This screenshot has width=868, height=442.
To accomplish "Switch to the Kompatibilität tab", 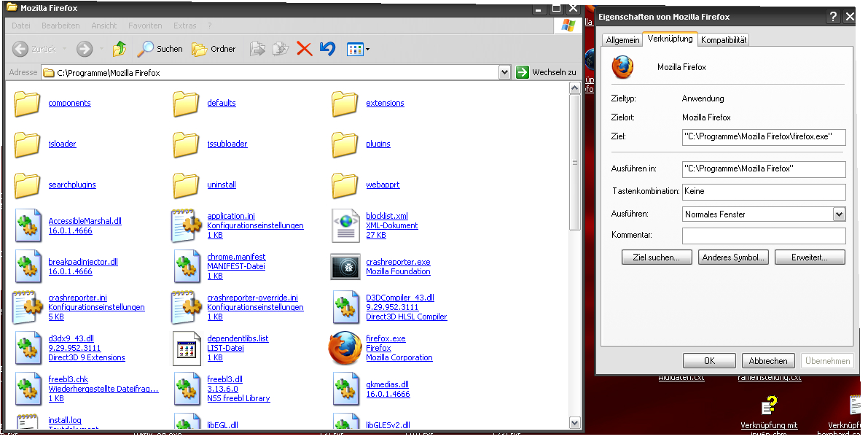I will pos(724,40).
